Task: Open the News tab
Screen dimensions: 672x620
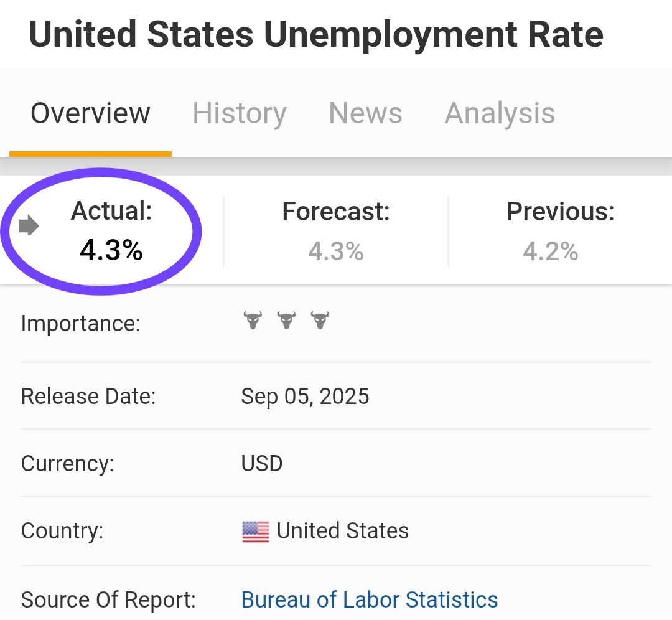Action: point(366,113)
